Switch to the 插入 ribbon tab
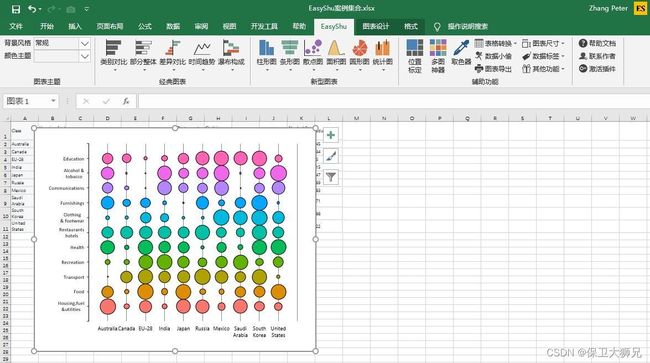Screen dimensions: 650x363 point(75,26)
